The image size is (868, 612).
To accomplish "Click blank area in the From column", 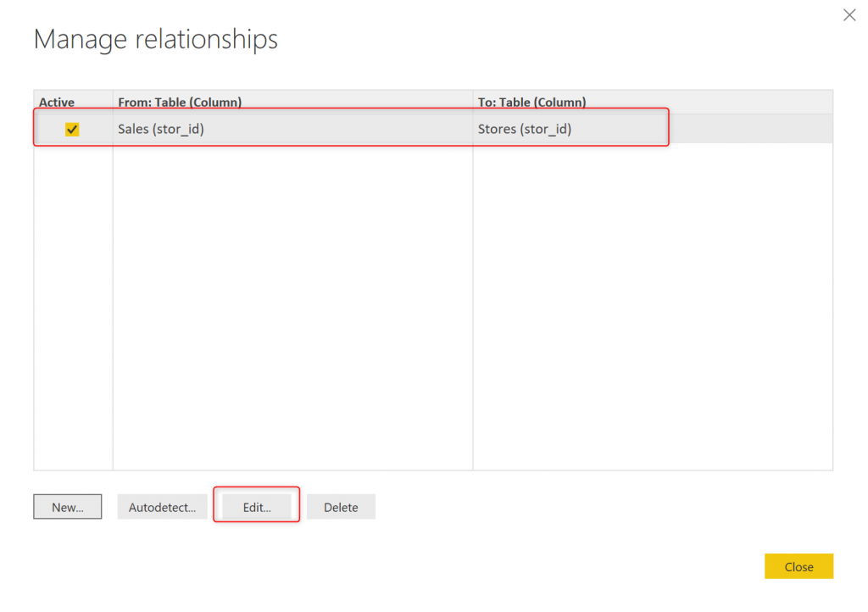I will tap(292, 297).
